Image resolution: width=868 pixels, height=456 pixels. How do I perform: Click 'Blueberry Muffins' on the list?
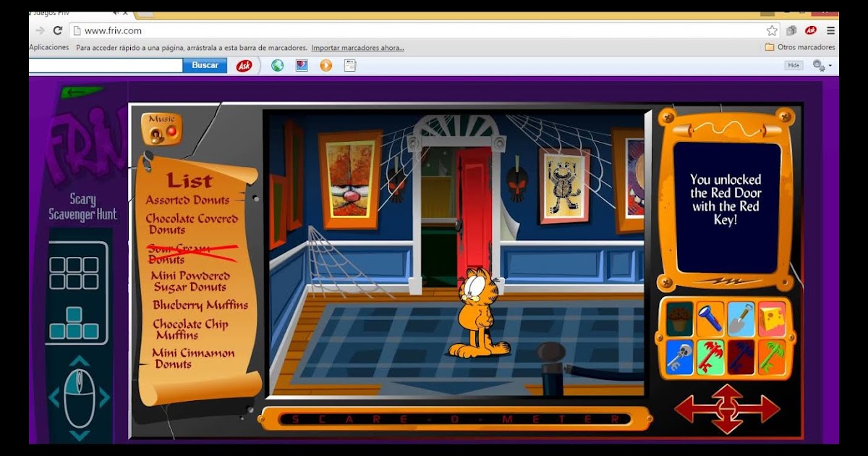point(200,305)
